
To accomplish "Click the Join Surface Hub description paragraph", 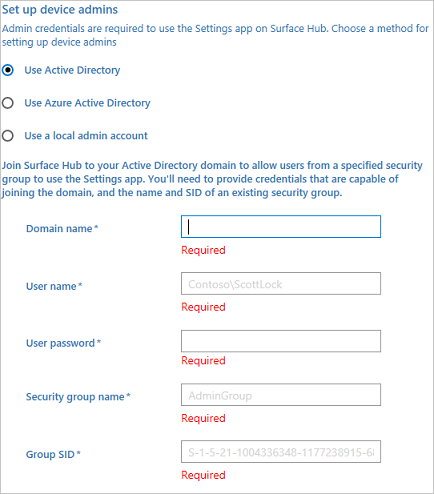I will pyautogui.click(x=212, y=179).
